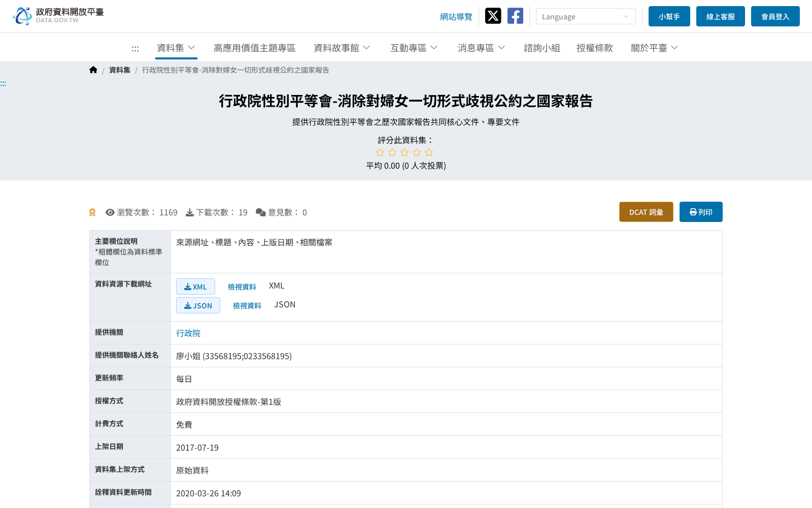
Task: Click the contact value 廖小姐 (33568195;0233568195)
Action: coord(234,356)
